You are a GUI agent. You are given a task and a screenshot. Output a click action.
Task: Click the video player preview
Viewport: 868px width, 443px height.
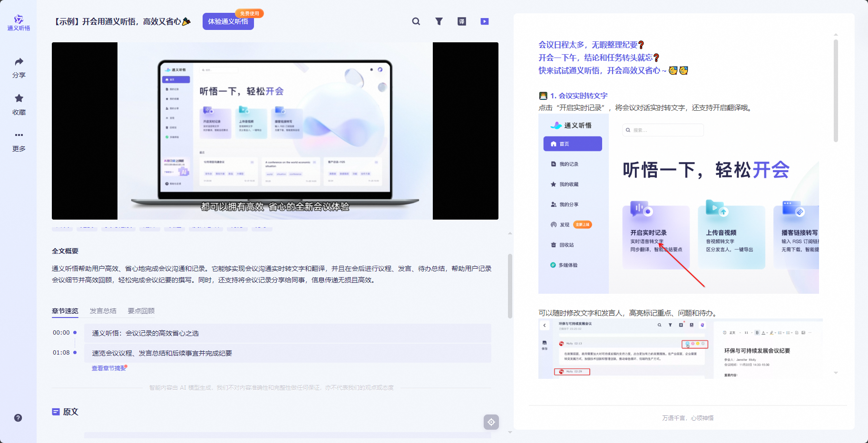point(275,131)
